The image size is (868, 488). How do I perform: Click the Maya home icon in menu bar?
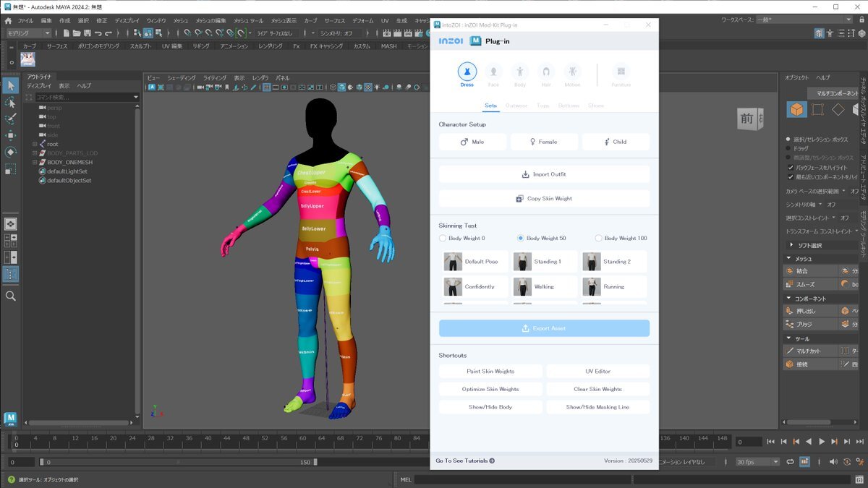8,21
